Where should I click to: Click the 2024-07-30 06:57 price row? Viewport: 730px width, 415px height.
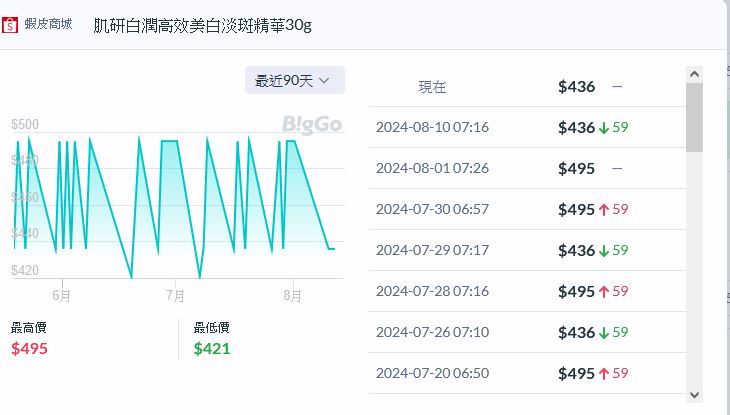click(526, 209)
